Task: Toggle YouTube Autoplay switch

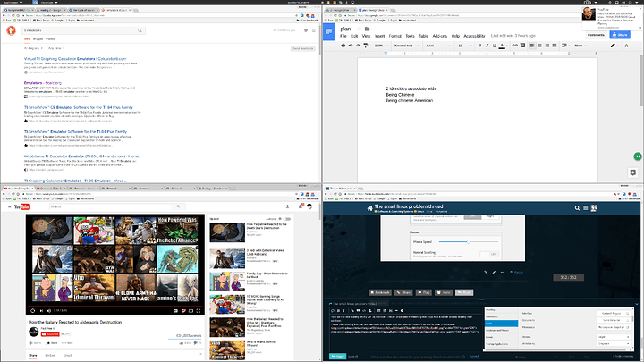Action: pos(288,219)
